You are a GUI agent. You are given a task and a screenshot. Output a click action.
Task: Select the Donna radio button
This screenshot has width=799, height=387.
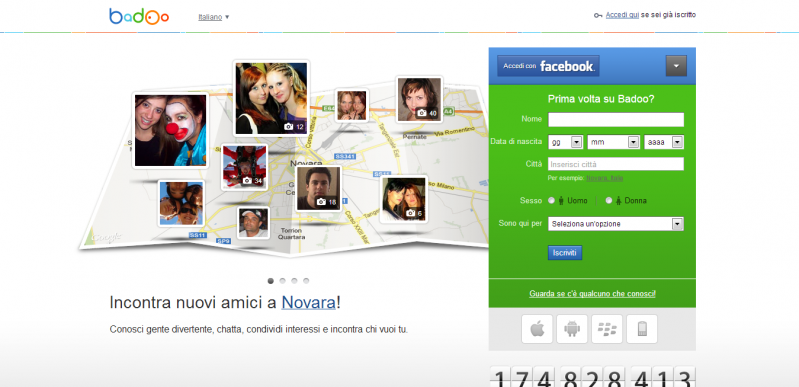click(x=608, y=201)
